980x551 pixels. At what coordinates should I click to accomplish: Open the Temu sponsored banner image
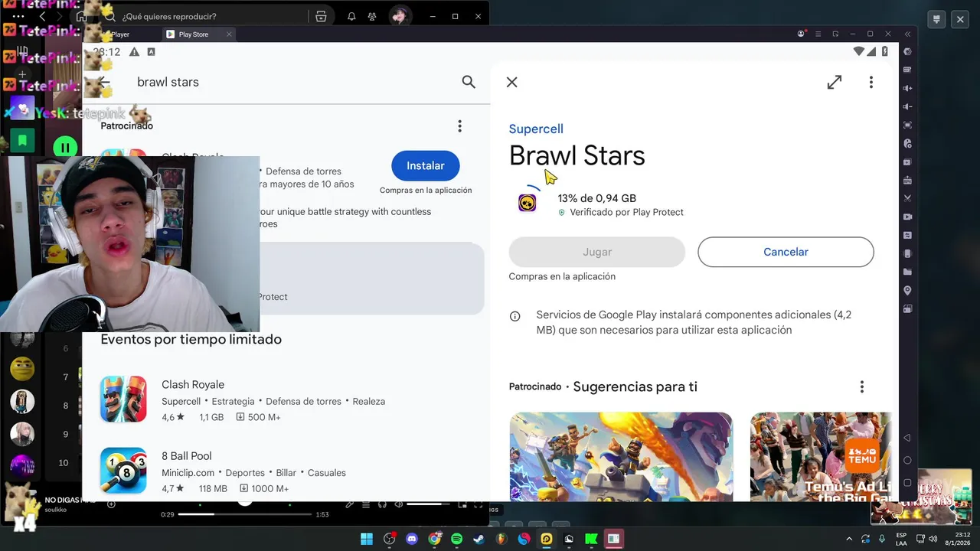pos(821,457)
